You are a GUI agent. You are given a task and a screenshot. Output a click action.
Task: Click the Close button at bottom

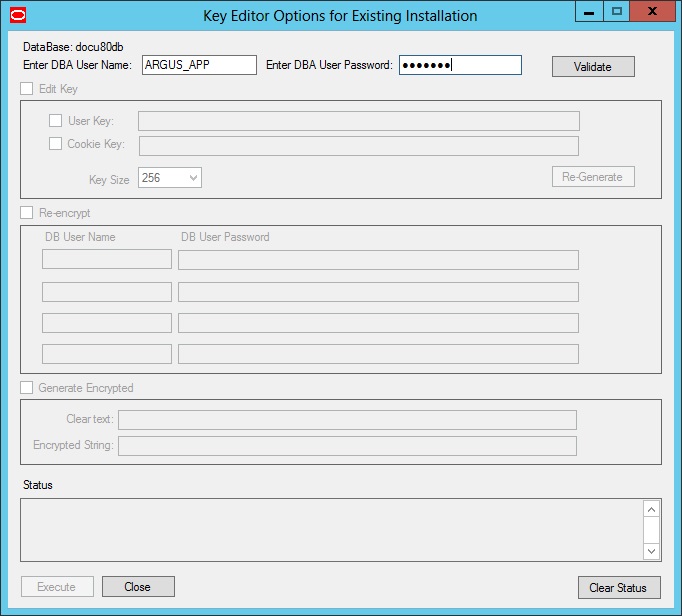pyautogui.click(x=138, y=587)
